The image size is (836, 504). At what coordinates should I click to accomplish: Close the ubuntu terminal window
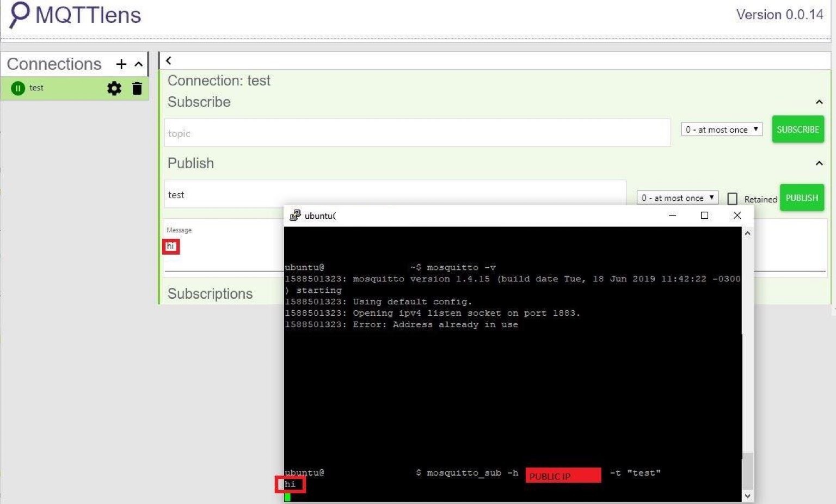click(x=737, y=216)
